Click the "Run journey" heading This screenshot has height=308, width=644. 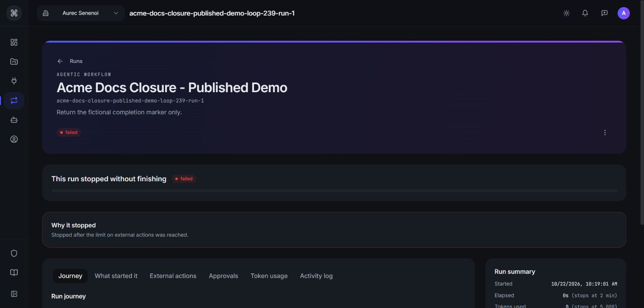69,296
